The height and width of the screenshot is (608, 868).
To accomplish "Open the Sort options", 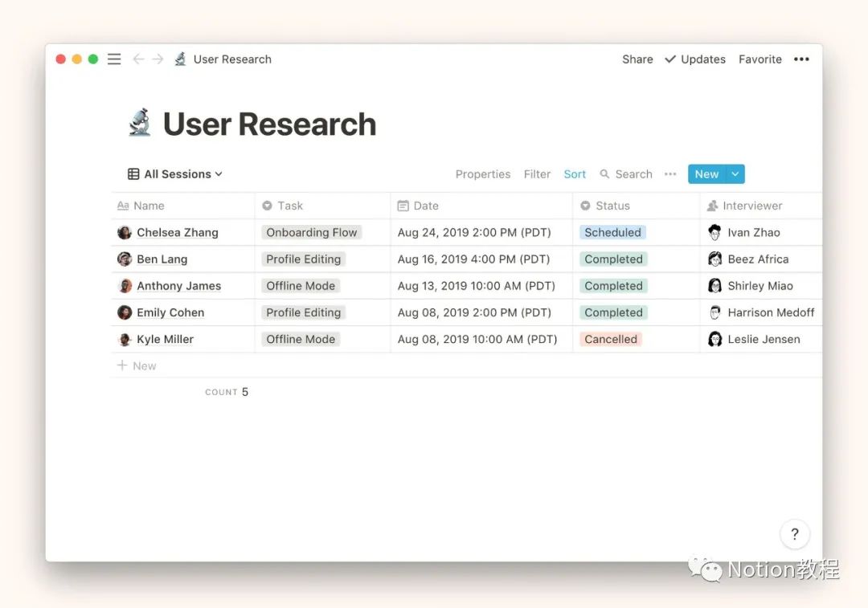I will (x=575, y=173).
